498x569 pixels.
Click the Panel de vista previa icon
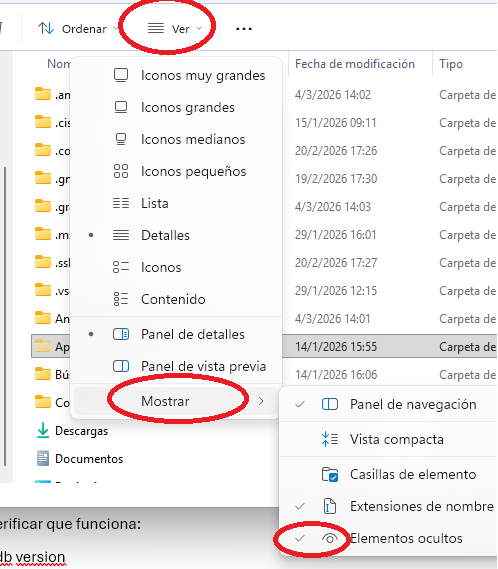coord(121,366)
